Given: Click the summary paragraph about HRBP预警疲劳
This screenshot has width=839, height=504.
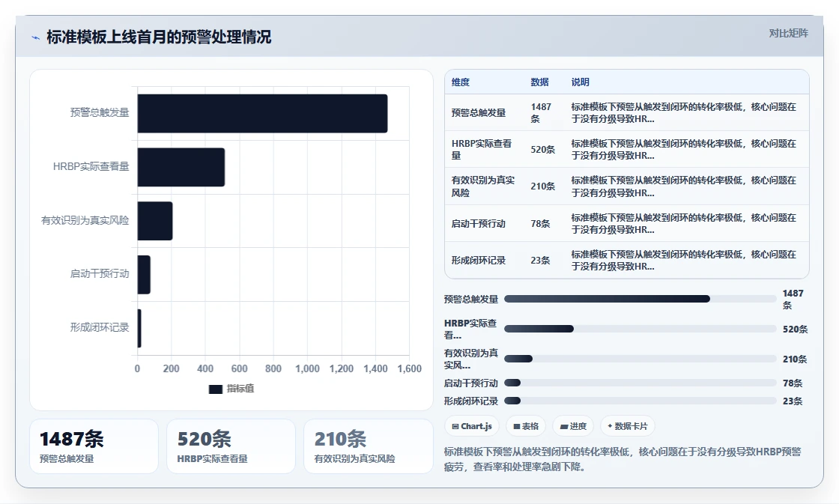Looking at the screenshot, I should 623,459.
